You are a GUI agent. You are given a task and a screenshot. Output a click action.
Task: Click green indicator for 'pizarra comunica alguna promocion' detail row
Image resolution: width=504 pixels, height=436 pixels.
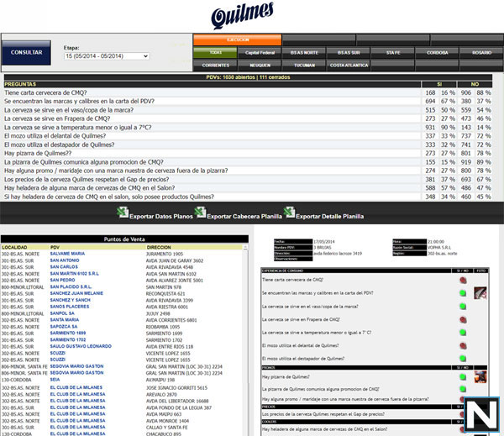pos(463,389)
